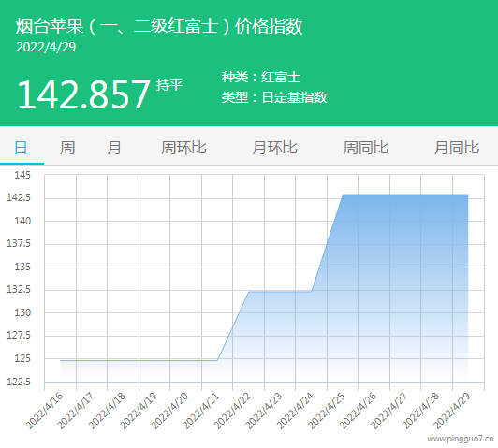Click the 2022/4/29 x-axis label

pyautogui.click(x=452, y=412)
